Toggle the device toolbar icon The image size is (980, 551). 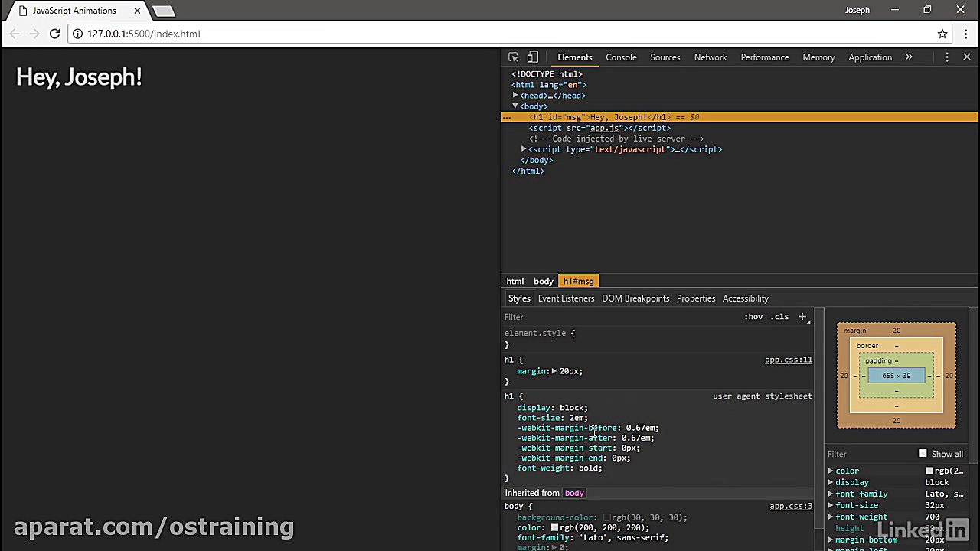tap(532, 57)
